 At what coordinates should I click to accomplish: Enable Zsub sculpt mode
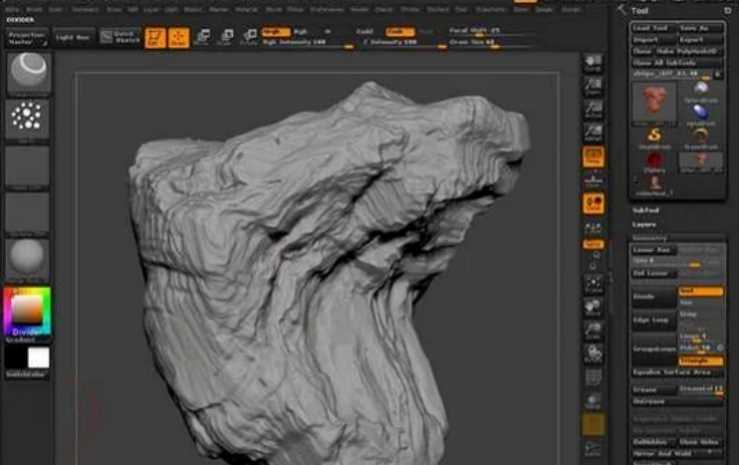[x=400, y=32]
